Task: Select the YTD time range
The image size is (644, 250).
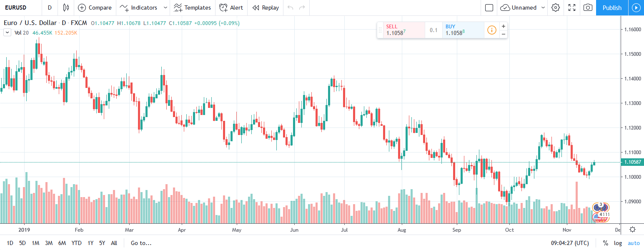Action: tap(76, 243)
